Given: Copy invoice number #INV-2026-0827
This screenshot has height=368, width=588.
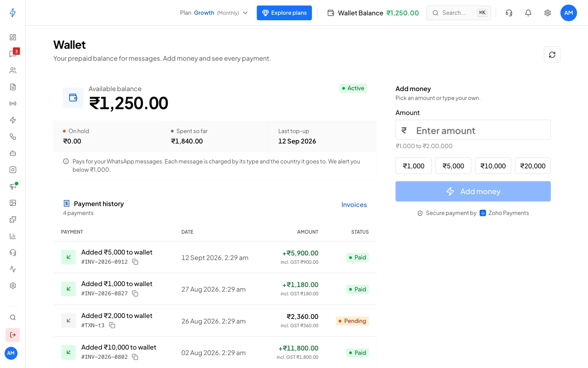Looking at the screenshot, I should 135,293.
